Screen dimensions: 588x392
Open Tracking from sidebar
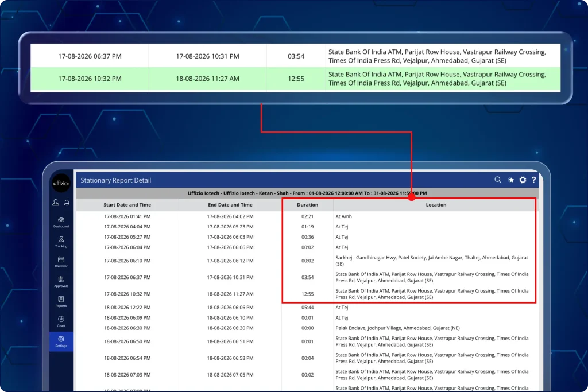point(61,242)
